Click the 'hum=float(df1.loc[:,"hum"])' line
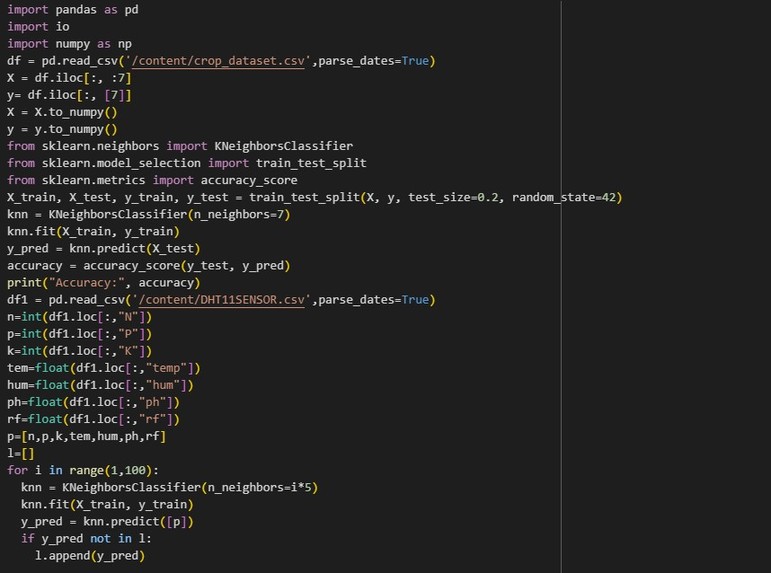This screenshot has width=771, height=573. tap(100, 385)
